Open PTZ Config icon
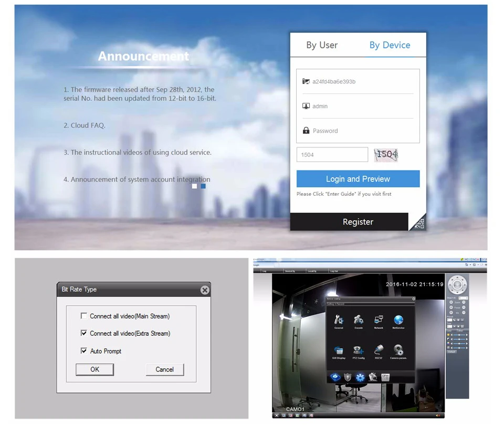Viewport: 504px width, 427px height. pos(359,351)
